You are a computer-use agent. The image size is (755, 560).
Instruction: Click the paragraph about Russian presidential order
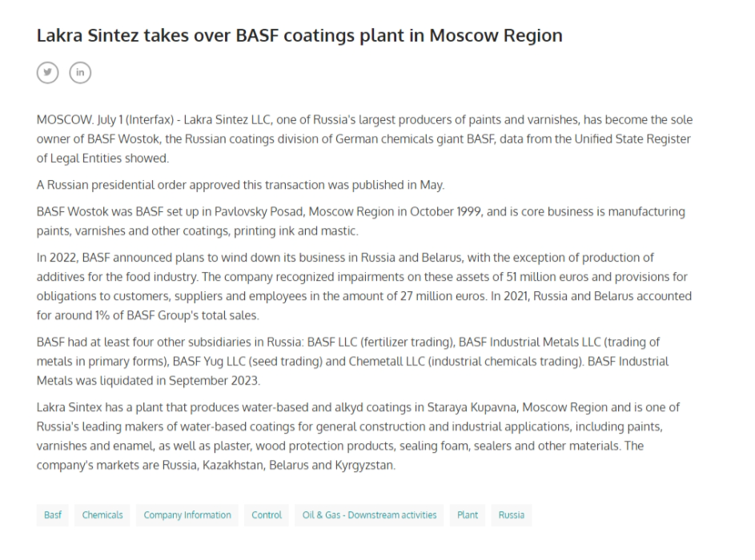point(240,185)
